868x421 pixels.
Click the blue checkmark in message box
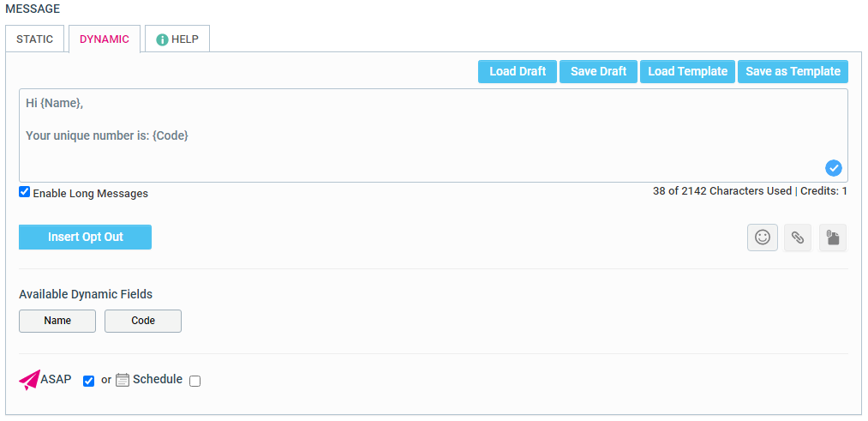834,168
